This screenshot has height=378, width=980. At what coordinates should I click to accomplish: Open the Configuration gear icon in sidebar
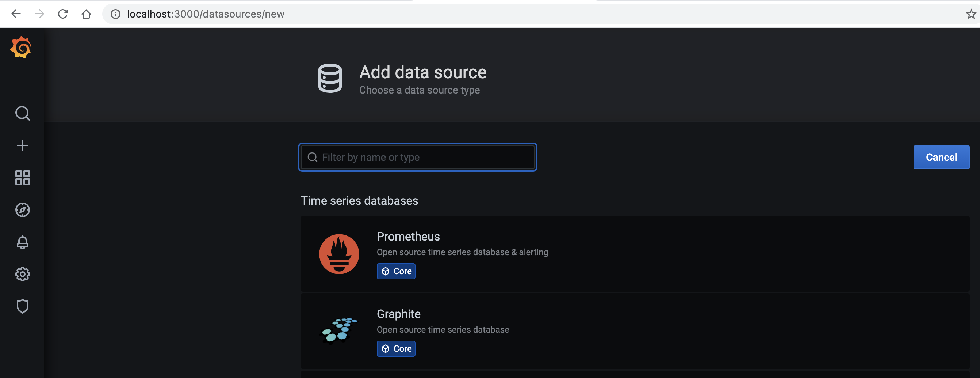pos(22,274)
